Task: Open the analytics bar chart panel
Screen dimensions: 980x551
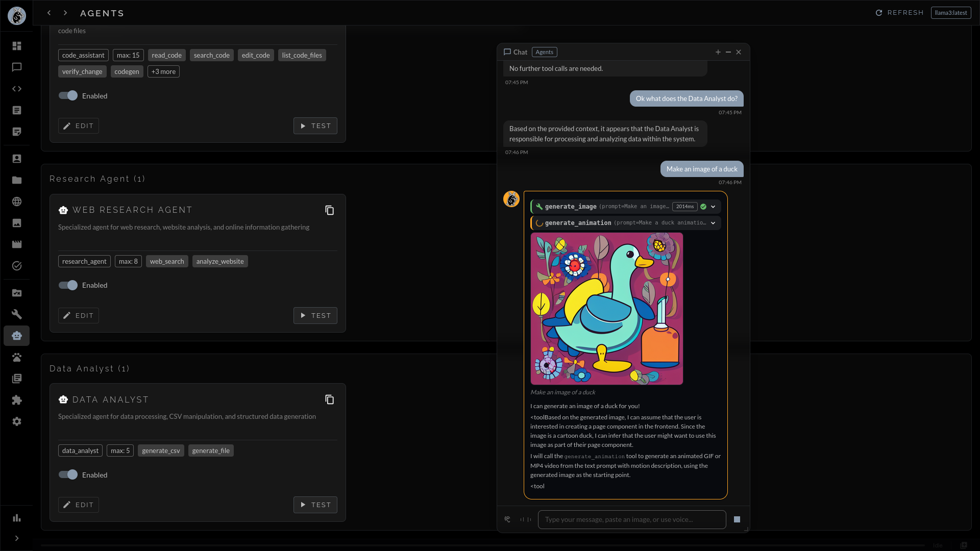Action: (x=16, y=518)
